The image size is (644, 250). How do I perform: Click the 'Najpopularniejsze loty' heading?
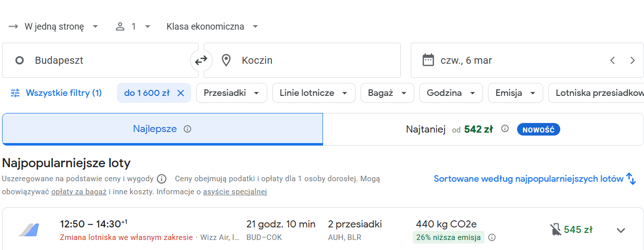[66, 163]
